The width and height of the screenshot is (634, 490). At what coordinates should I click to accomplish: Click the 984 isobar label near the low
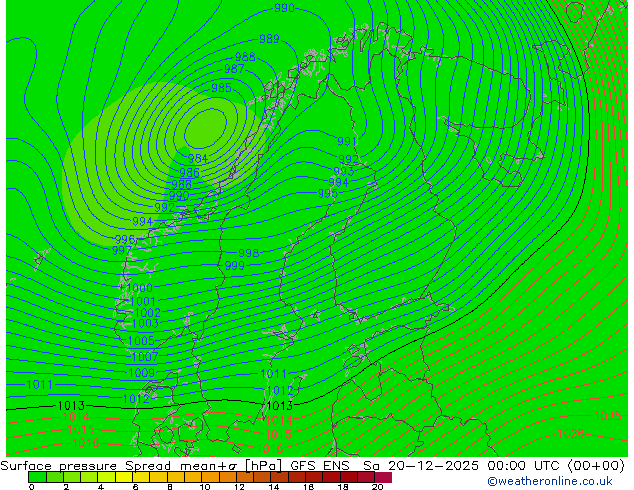coord(198,159)
